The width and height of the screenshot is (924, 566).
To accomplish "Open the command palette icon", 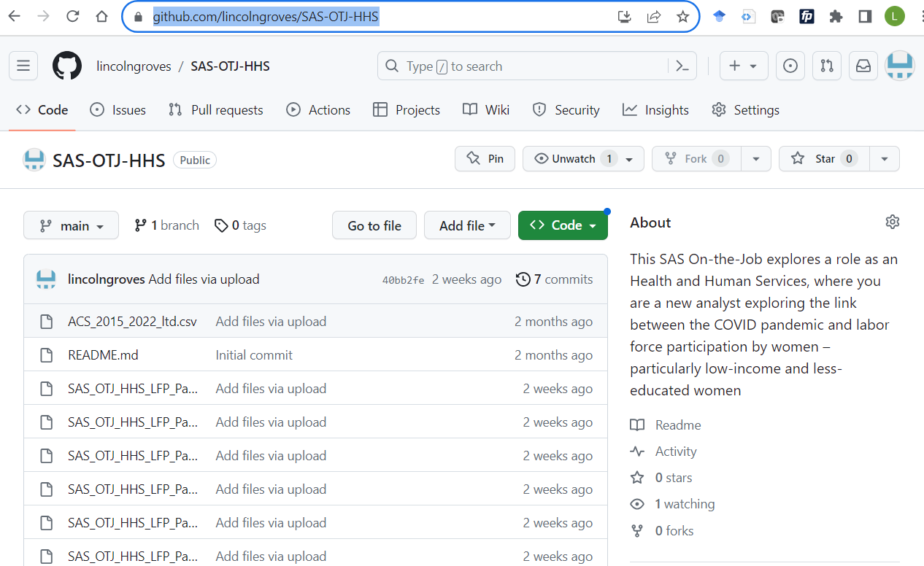I will tap(682, 66).
